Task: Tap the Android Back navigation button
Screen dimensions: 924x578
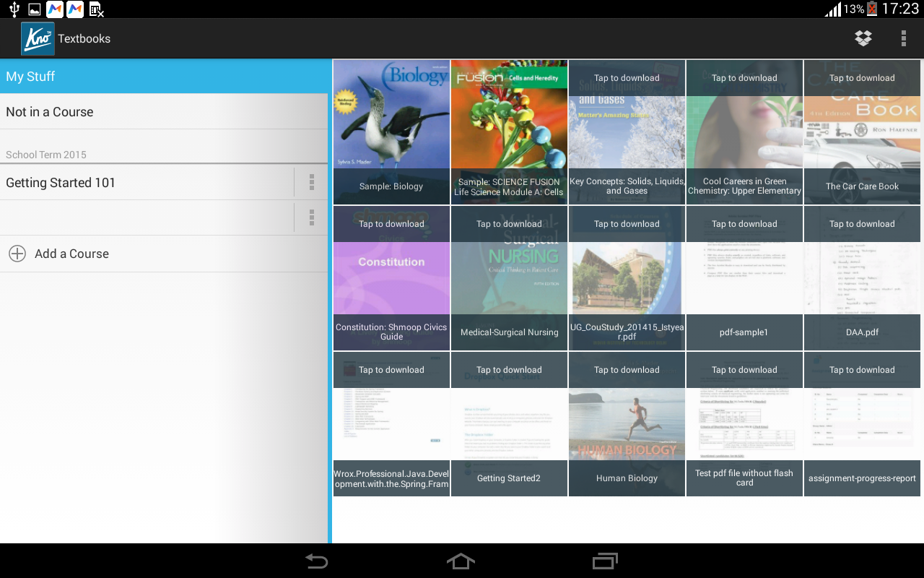Action: pos(316,561)
